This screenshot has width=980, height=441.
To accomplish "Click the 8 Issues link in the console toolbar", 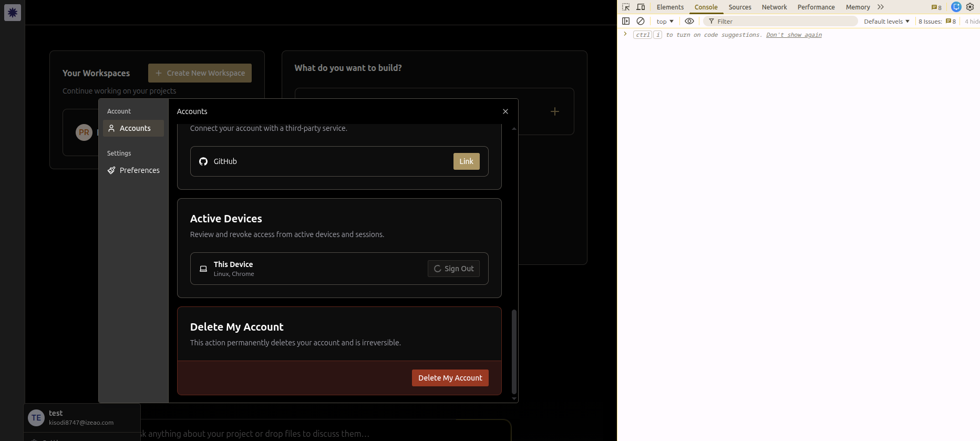I will pos(937,22).
